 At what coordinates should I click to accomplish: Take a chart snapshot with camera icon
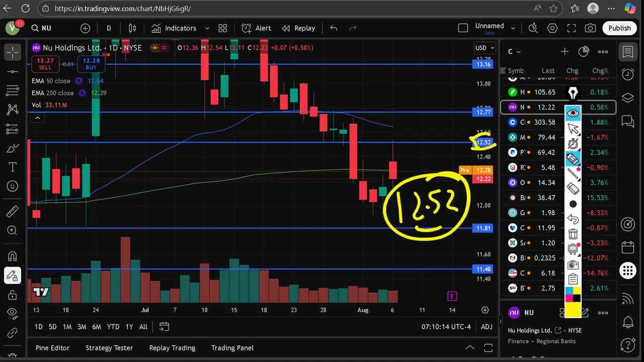pyautogui.click(x=591, y=28)
